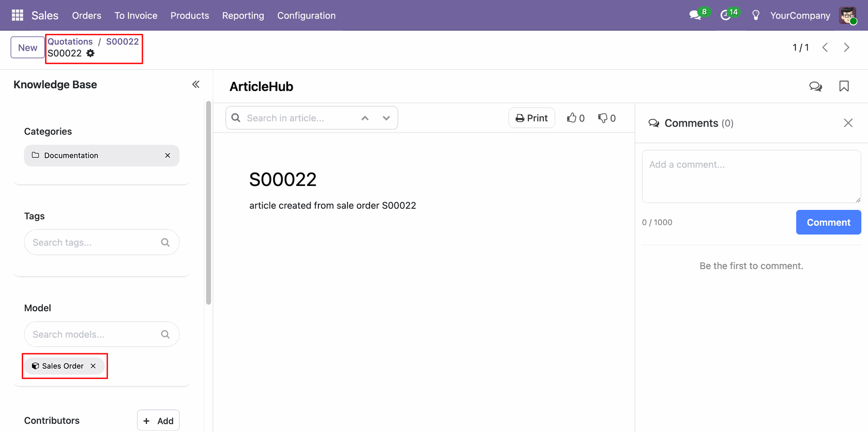Bookmark the article with the bookmark icon
This screenshot has height=432, width=868.
(844, 86)
